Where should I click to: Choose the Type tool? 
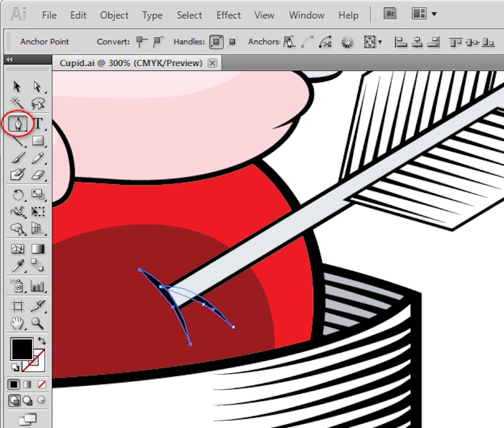pyautogui.click(x=38, y=124)
